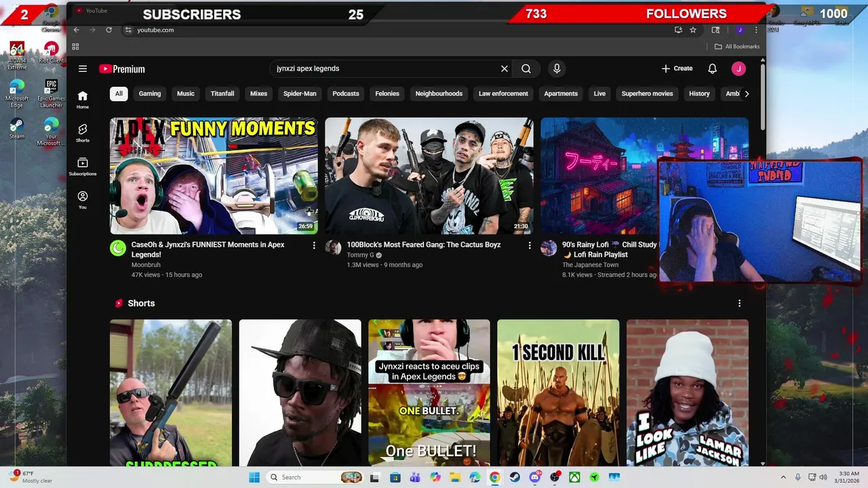Select the History filter chip
The width and height of the screenshot is (868, 488).
click(x=699, y=94)
